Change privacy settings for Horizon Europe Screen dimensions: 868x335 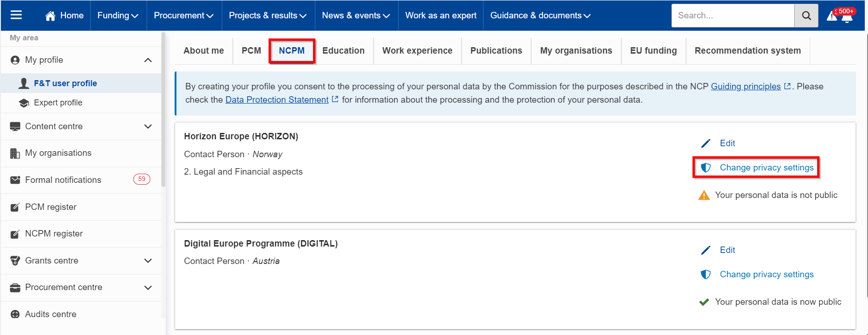[x=767, y=168]
